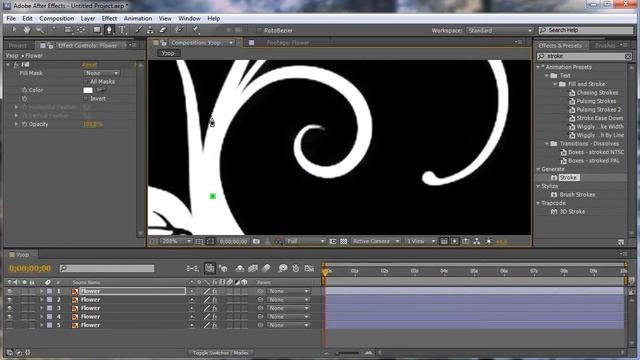This screenshot has width=640, height=360.
Task: Select the Pen tool
Action: pos(109,30)
